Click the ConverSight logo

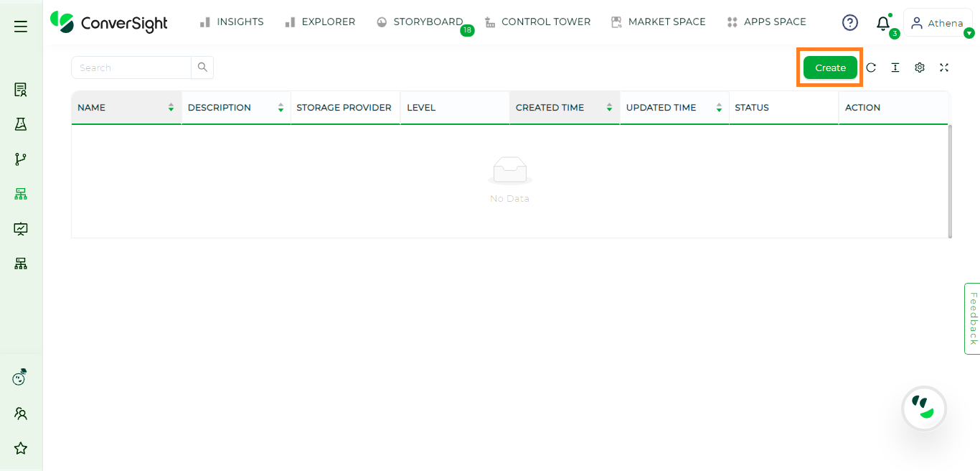click(108, 22)
